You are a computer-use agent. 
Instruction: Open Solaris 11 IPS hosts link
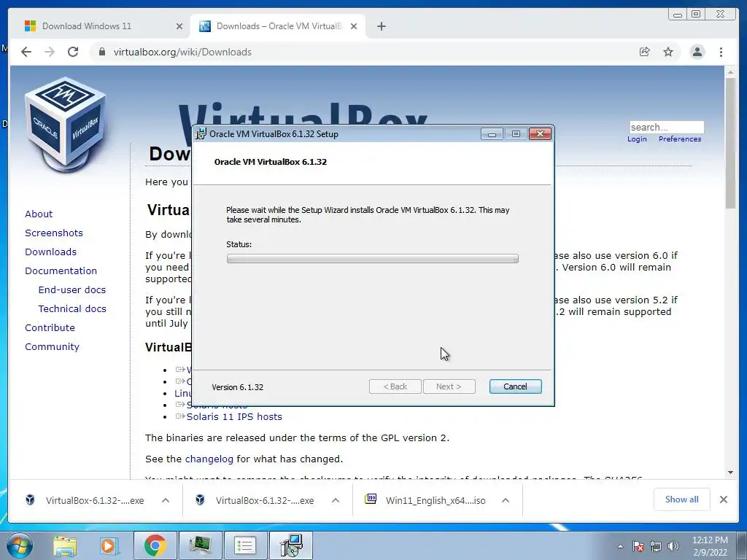[234, 416]
